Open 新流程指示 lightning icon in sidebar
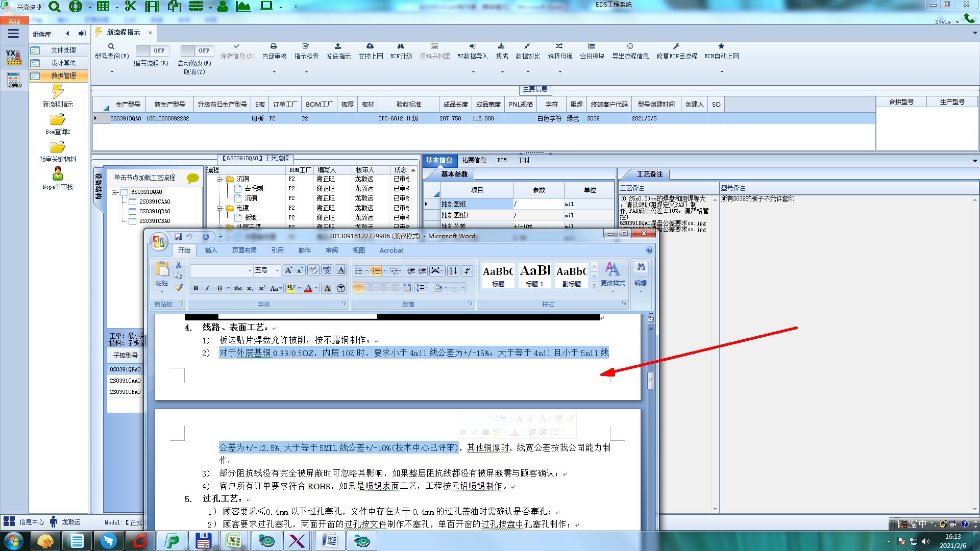Viewport: 980px width, 551px height. [x=58, y=92]
